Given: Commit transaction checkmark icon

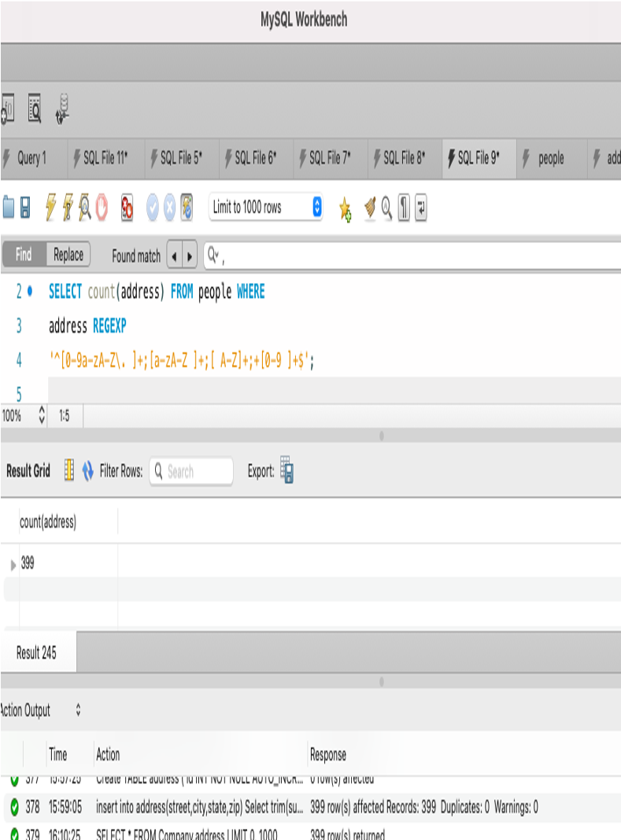Looking at the screenshot, I should 153,208.
